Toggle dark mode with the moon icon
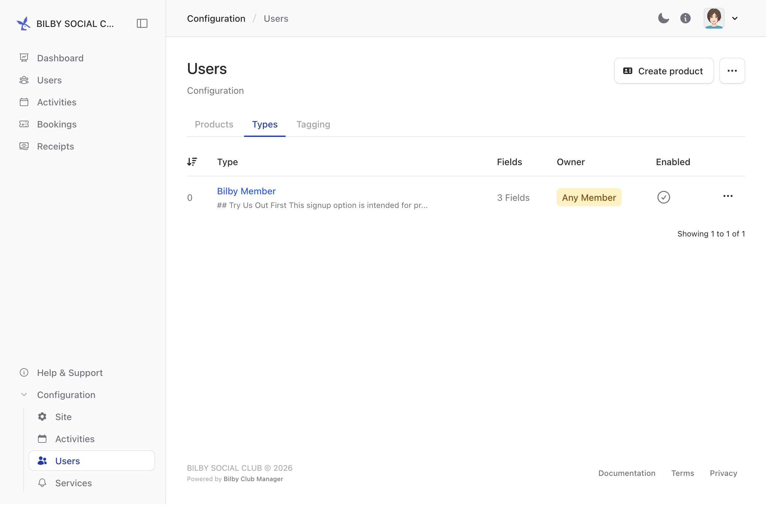The width and height of the screenshot is (766, 532). tap(663, 18)
